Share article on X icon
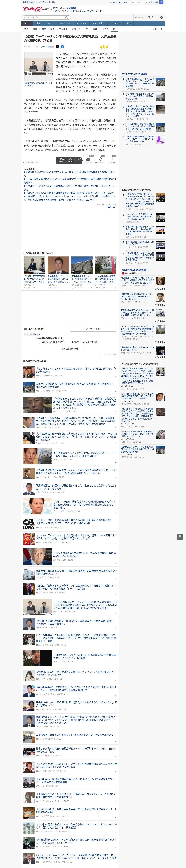The width and height of the screenshot is (186, 868). (57, 47)
